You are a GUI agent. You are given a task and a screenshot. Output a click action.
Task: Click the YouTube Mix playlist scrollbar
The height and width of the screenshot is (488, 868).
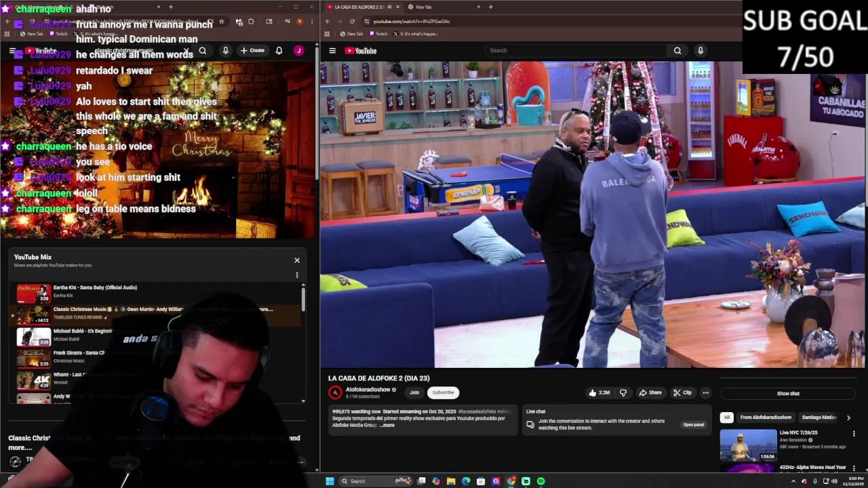tap(303, 299)
